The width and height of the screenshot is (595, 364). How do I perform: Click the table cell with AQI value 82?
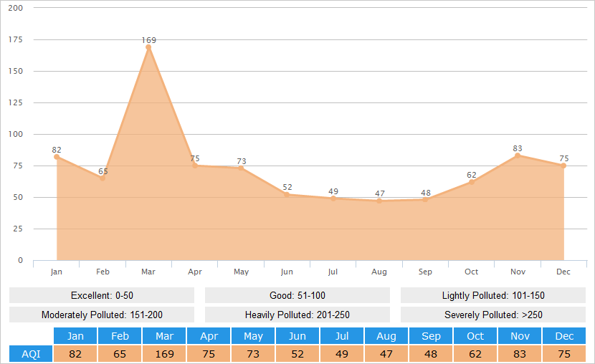(x=75, y=354)
